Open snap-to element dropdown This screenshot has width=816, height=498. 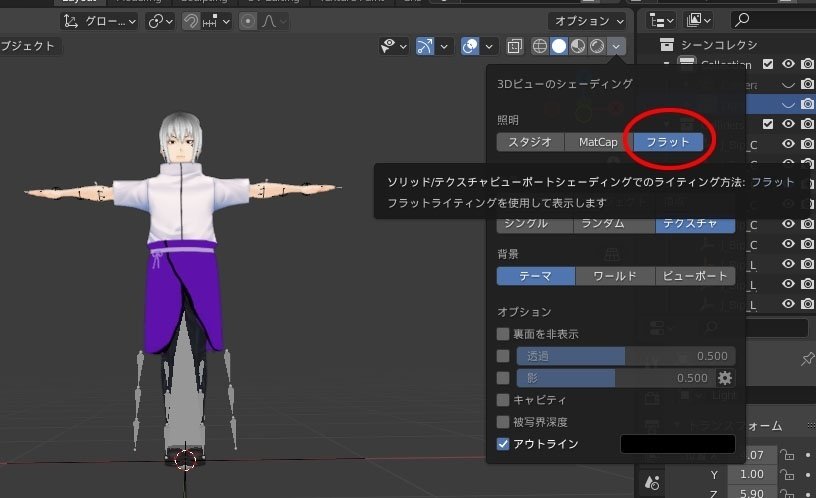tap(216, 21)
